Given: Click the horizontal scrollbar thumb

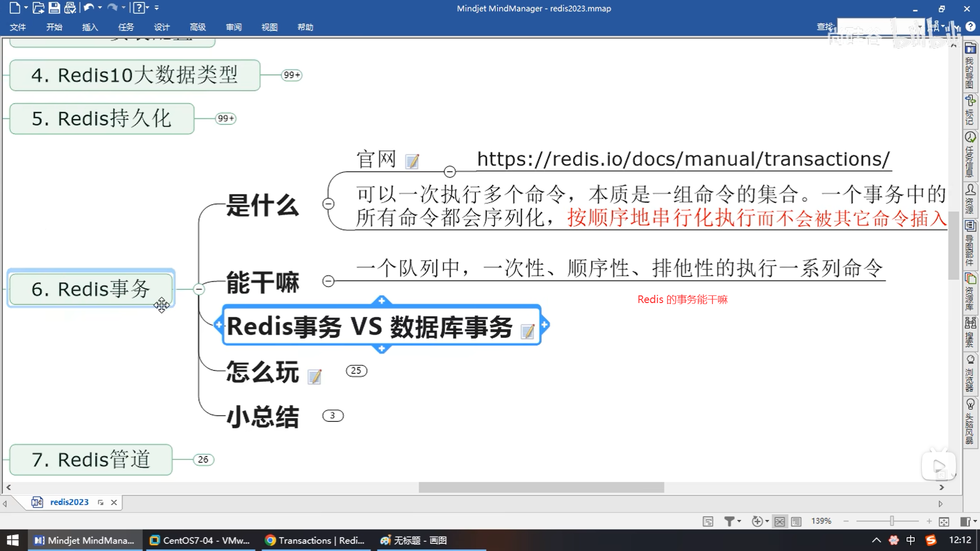Looking at the screenshot, I should pyautogui.click(x=541, y=488).
